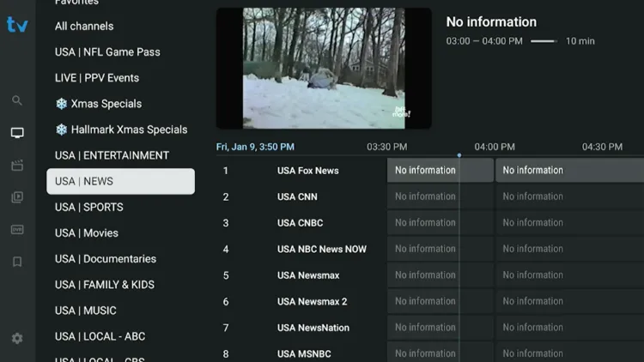Click the program progress bar
This screenshot has width=644, height=362.
click(544, 41)
